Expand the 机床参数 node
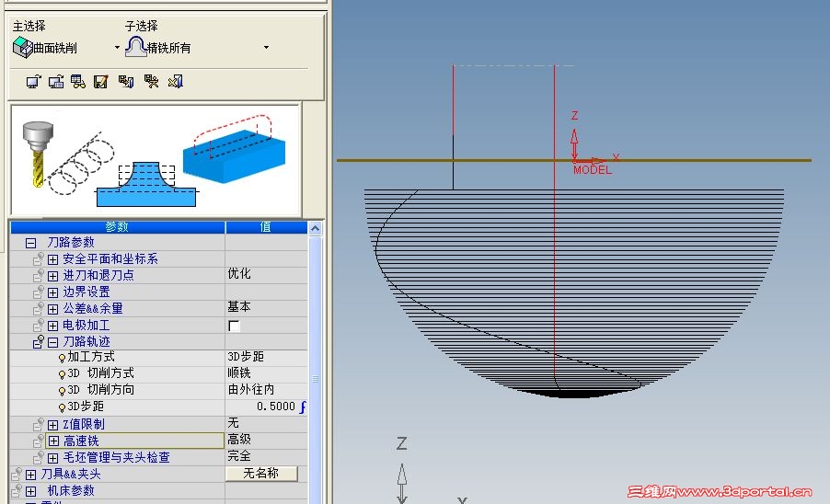Viewport: 830px width, 504px height. (30, 491)
